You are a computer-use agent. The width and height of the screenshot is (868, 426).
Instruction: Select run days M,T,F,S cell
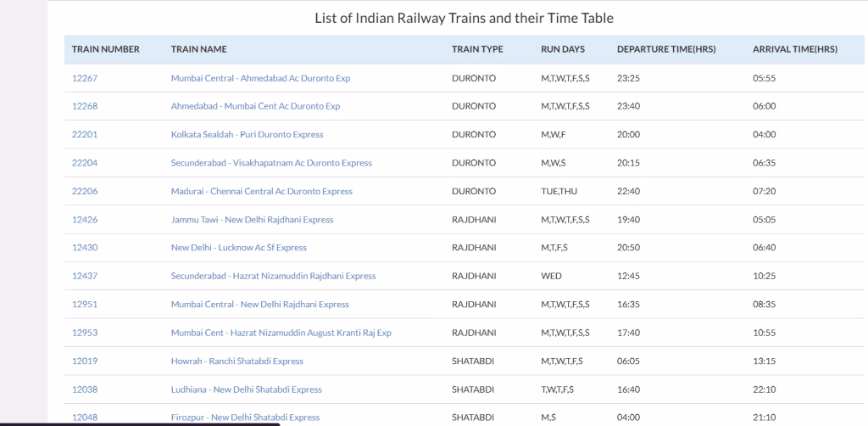(x=554, y=248)
